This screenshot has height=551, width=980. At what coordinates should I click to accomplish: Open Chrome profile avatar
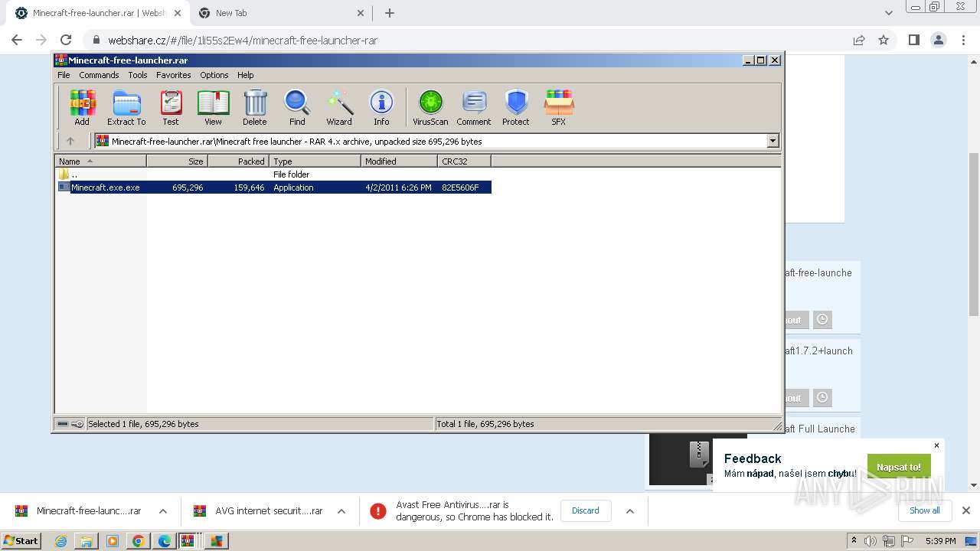tap(938, 40)
